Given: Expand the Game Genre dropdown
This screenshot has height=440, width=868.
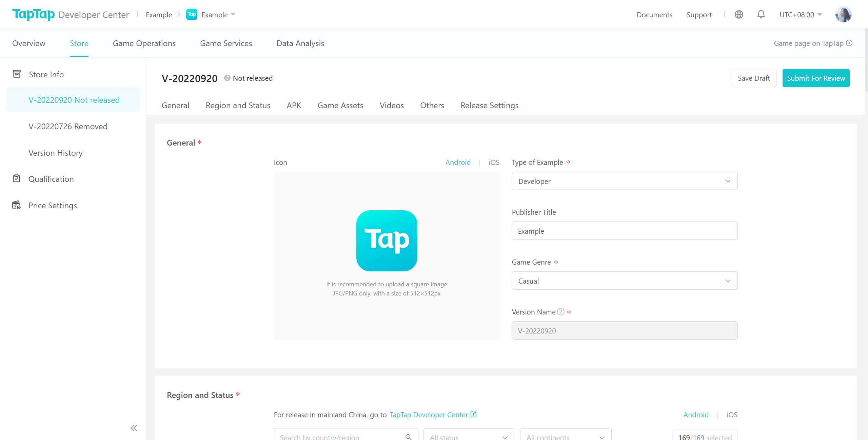Looking at the screenshot, I should (624, 280).
